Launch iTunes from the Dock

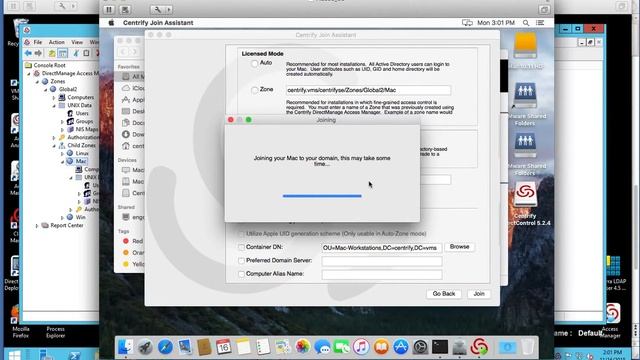[361, 347]
